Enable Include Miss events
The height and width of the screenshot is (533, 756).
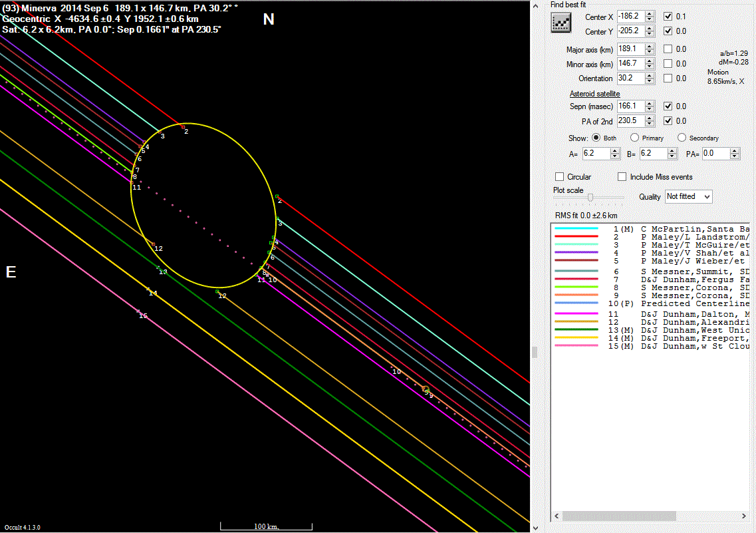pos(622,177)
